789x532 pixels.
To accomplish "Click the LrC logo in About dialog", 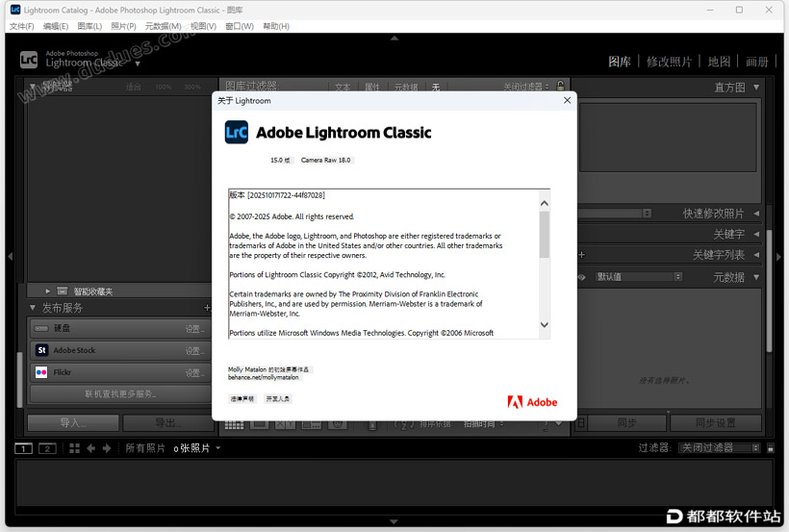I will 236,133.
